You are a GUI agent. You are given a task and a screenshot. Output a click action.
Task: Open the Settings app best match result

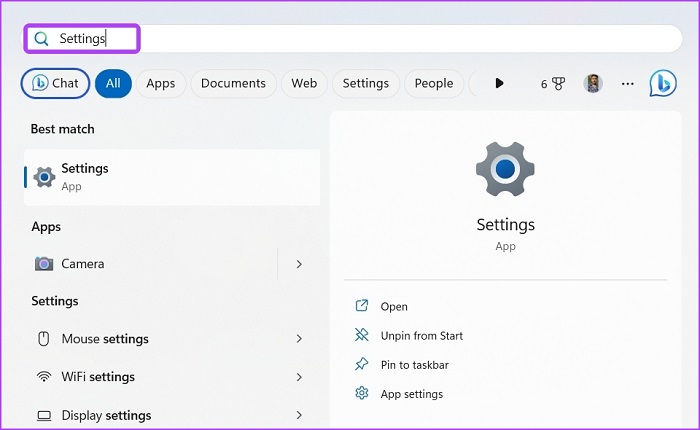point(172,177)
